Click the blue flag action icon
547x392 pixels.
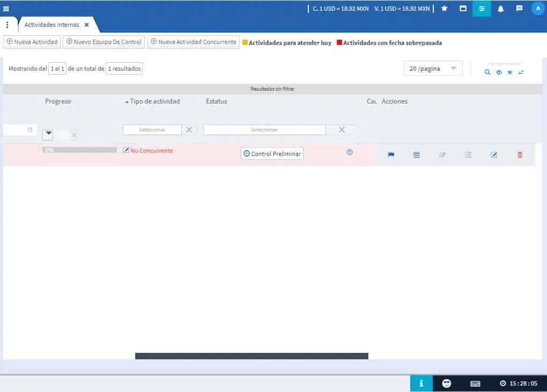(391, 154)
